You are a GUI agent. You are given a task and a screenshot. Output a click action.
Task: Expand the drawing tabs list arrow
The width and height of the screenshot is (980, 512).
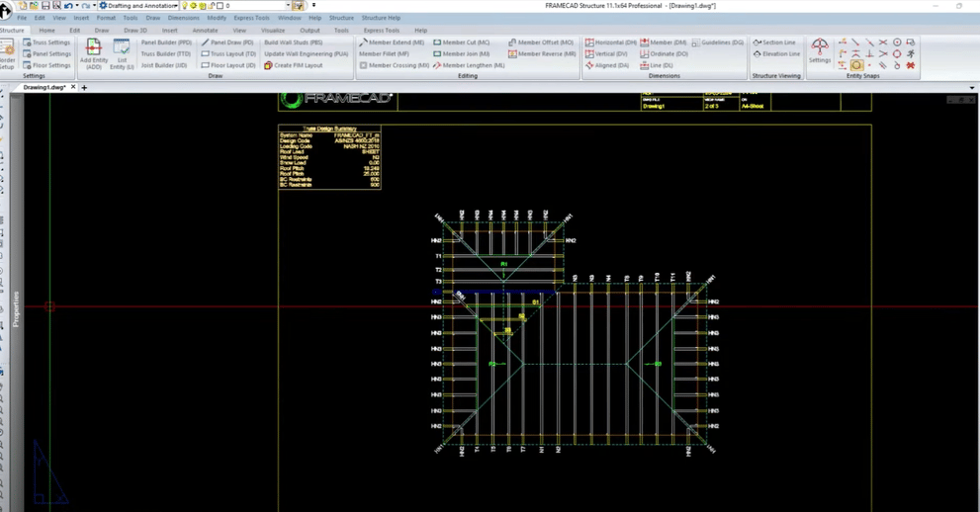(971, 88)
